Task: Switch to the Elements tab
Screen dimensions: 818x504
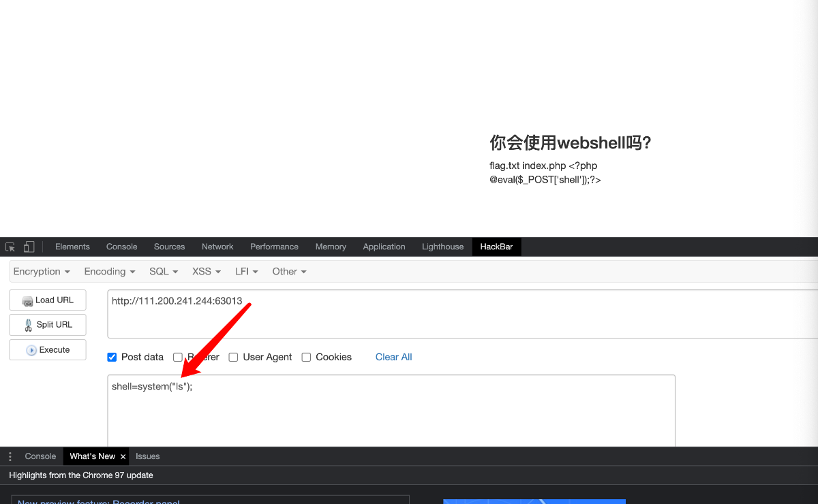Action: [72, 247]
